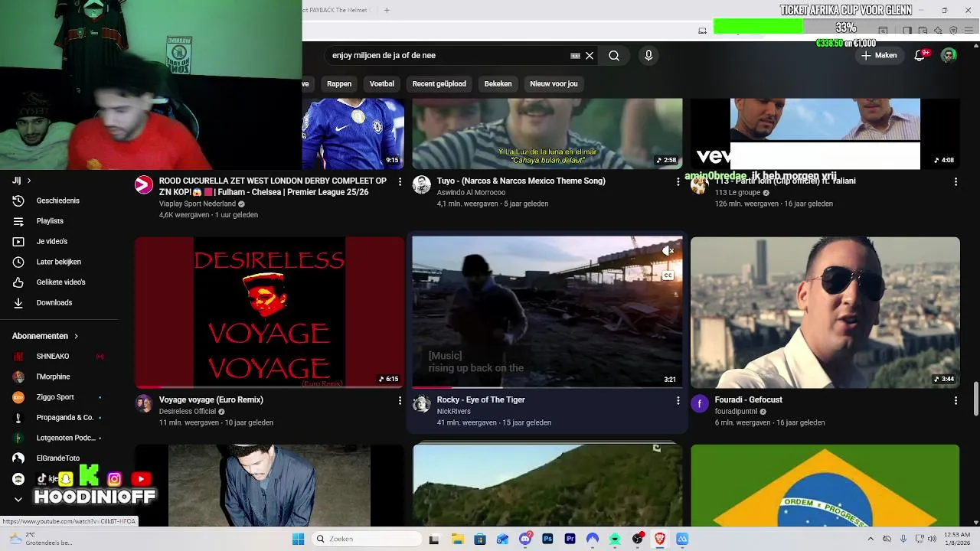Open File Explorer from the taskbar
Image resolution: width=980 pixels, height=551 pixels.
point(457,539)
